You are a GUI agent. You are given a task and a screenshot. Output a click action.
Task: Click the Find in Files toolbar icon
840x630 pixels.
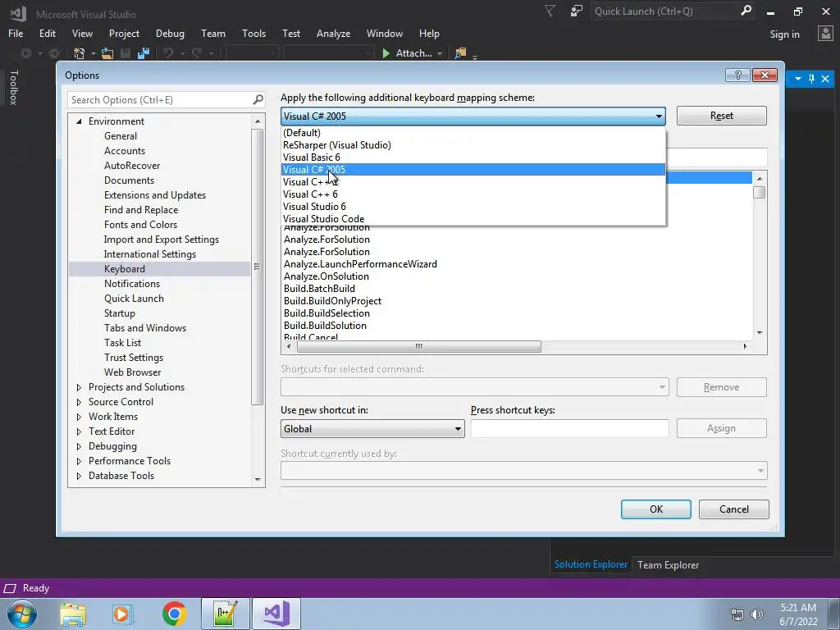(460, 53)
